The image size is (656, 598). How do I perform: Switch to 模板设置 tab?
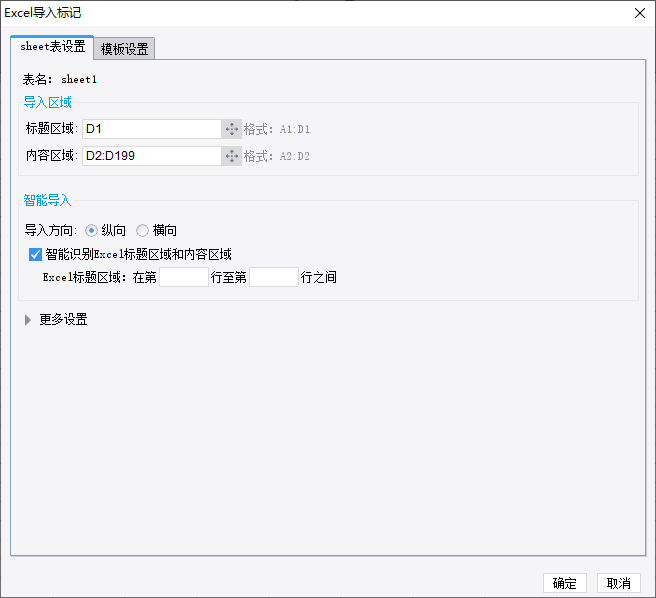[124, 49]
